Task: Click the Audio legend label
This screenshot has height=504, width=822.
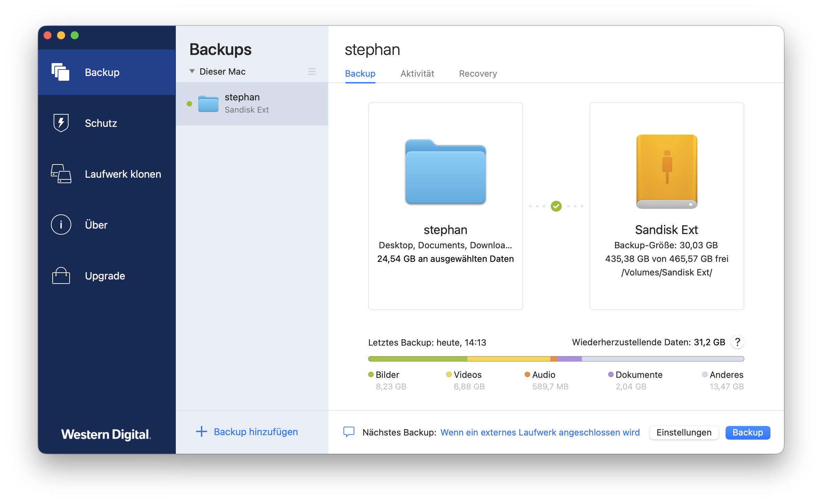Action: [544, 375]
